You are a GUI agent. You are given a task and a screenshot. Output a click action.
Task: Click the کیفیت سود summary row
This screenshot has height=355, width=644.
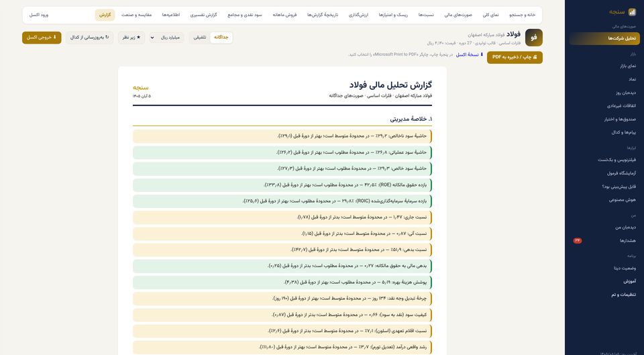point(282,315)
